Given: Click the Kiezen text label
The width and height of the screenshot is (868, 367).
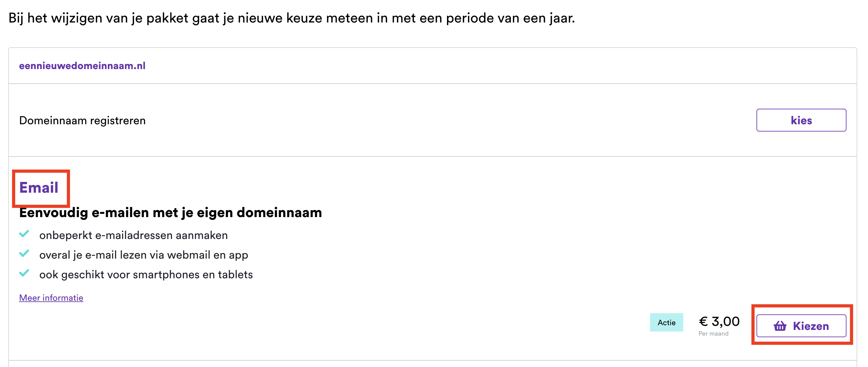Looking at the screenshot, I should (811, 326).
